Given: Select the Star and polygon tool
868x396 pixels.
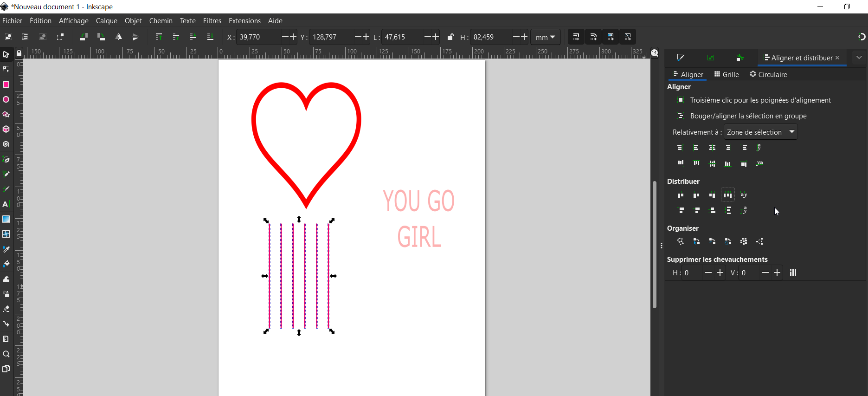Looking at the screenshot, I should (6, 114).
